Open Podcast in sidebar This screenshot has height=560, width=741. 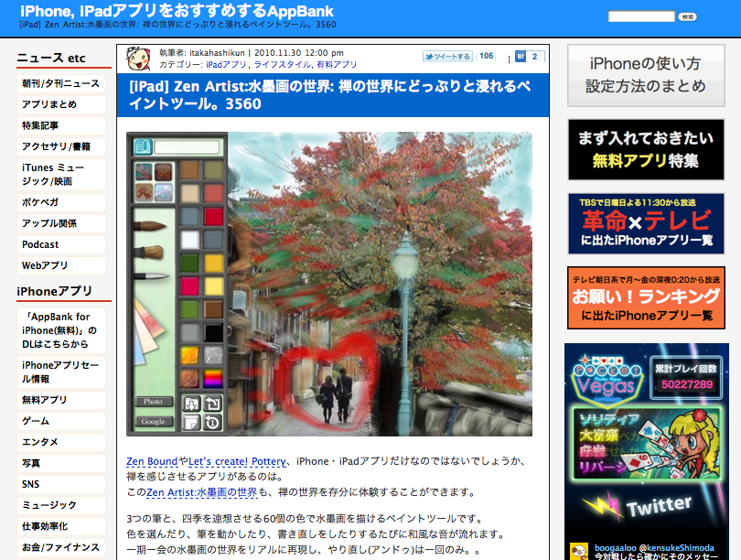tap(61, 244)
